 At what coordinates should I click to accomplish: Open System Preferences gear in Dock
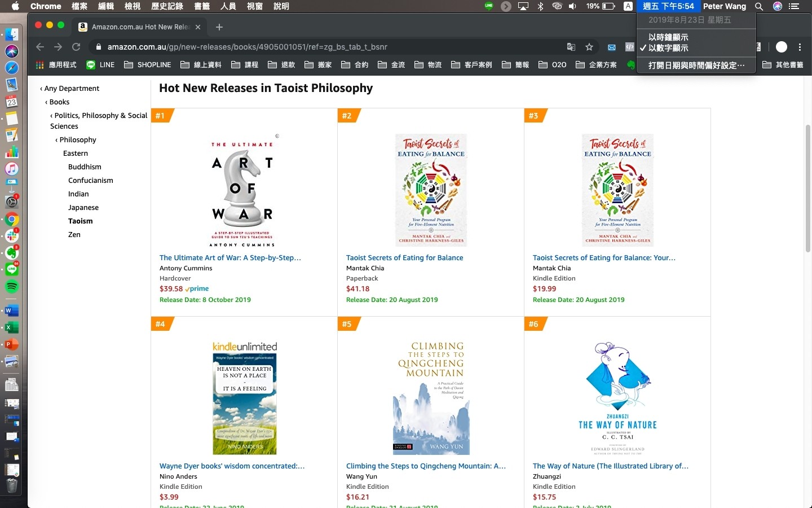pyautogui.click(x=12, y=202)
